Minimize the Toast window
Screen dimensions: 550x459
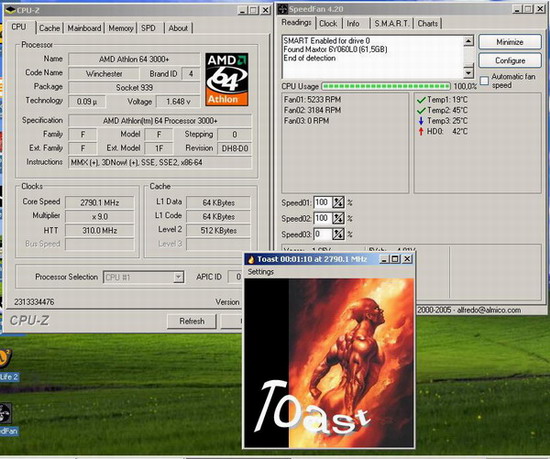click(384, 259)
